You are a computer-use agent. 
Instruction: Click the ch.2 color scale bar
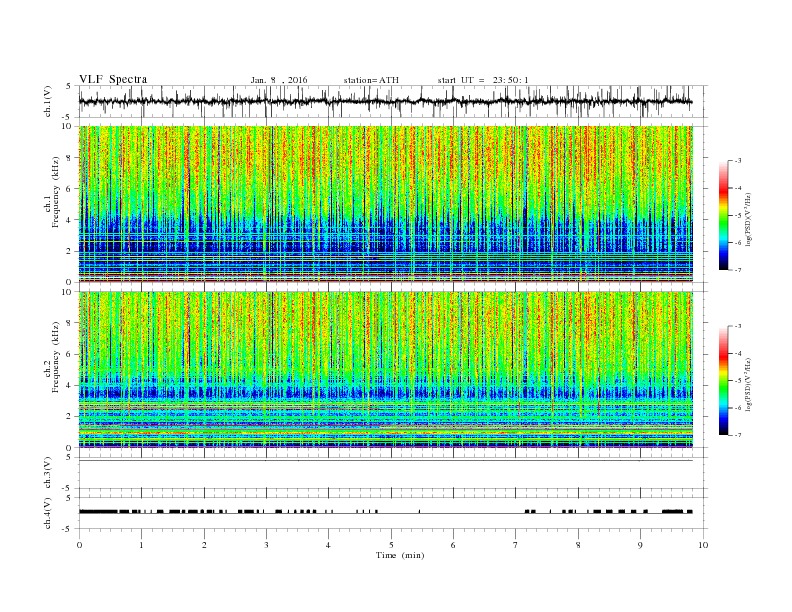pyautogui.click(x=723, y=380)
